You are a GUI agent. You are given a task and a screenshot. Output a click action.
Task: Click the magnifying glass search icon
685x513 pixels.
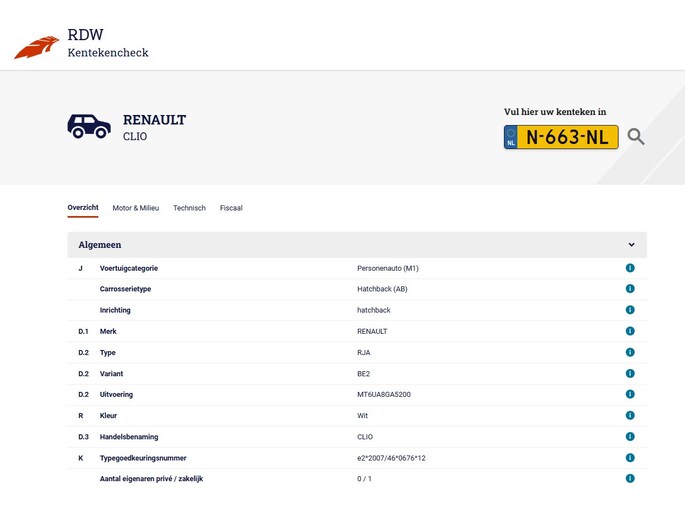point(636,137)
